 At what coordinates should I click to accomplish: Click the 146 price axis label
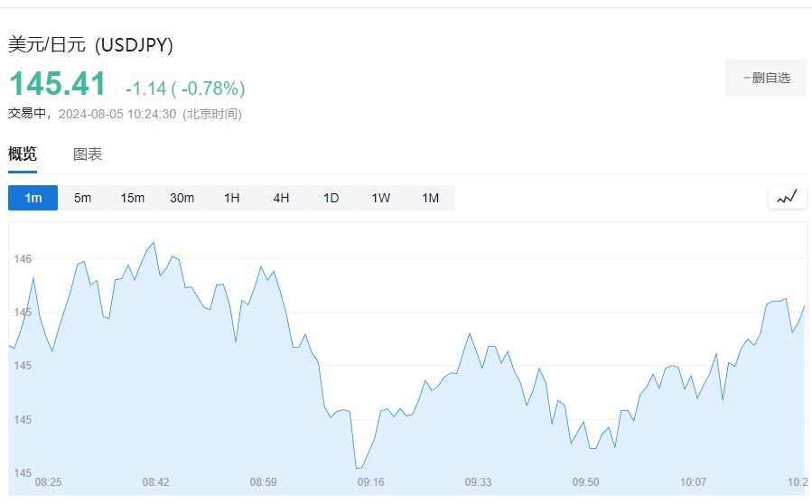[23, 259]
